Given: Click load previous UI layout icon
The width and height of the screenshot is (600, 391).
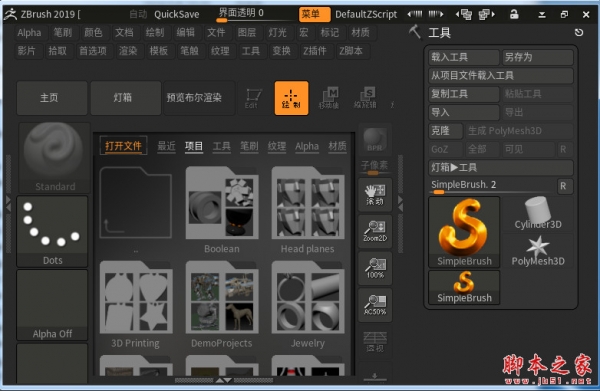Looking at the screenshot, I should [464, 15].
